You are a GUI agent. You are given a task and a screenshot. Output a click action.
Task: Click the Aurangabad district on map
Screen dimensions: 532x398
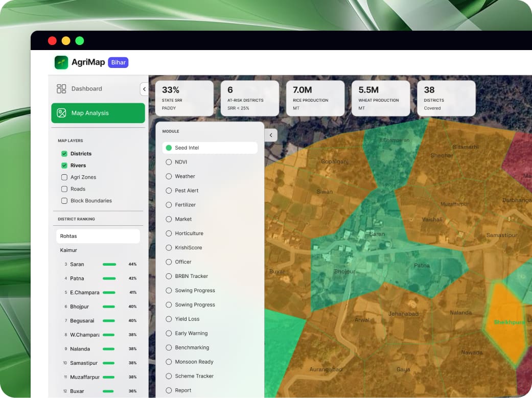click(x=326, y=369)
